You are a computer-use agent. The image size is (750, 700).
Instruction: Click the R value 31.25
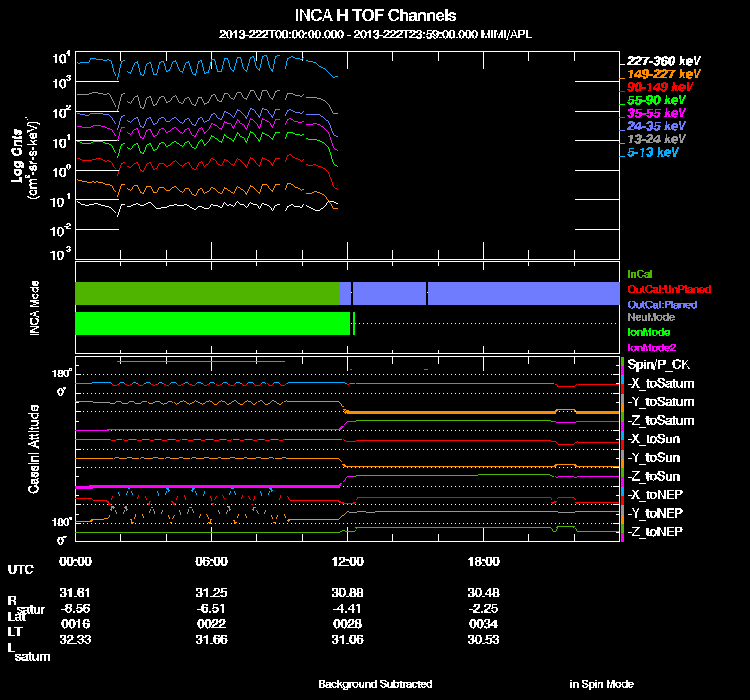(x=211, y=592)
